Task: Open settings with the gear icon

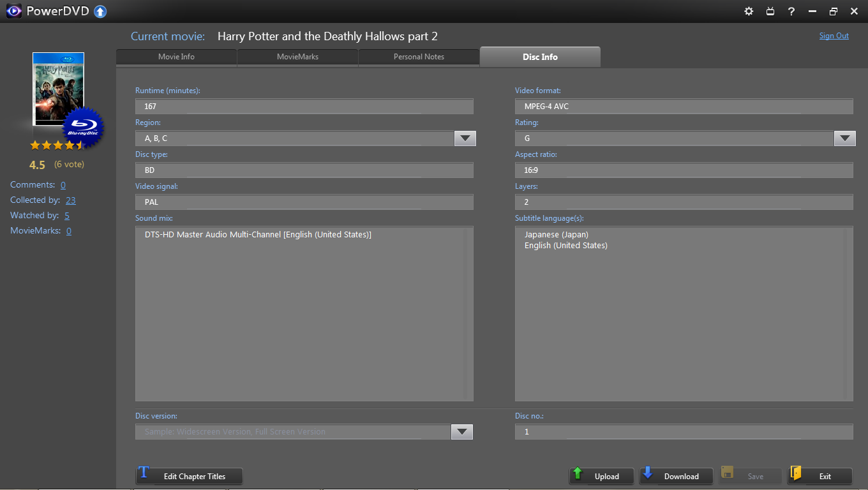Action: tap(749, 11)
